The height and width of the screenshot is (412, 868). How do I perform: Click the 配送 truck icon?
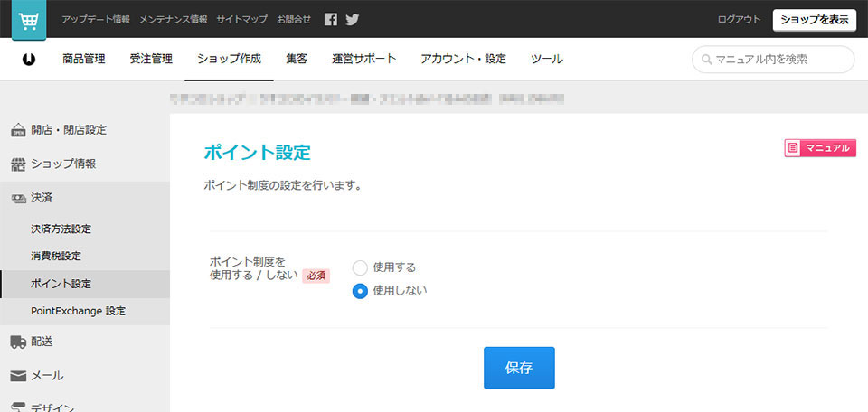click(18, 342)
